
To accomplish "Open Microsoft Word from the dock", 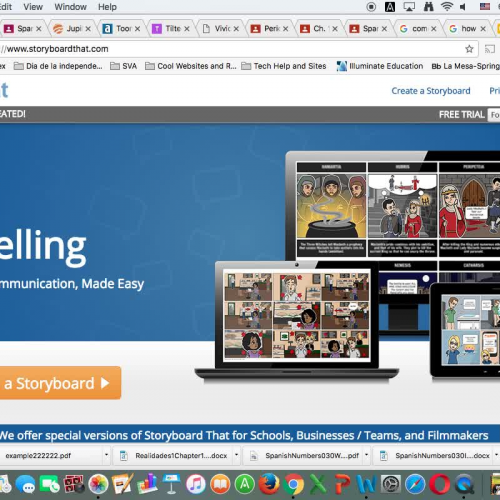I will (x=366, y=484).
